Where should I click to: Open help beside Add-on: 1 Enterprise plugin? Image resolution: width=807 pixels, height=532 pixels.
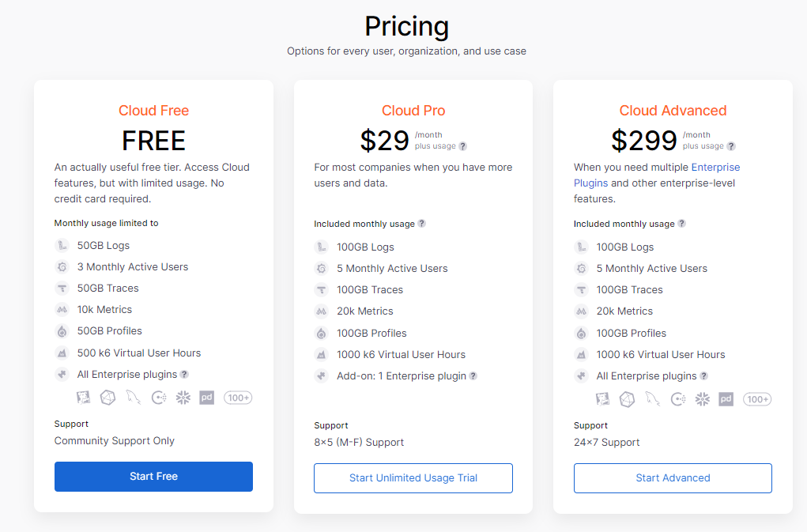pyautogui.click(x=473, y=375)
